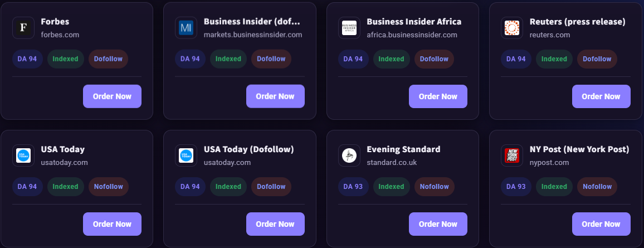Viewport: 644px width, 248px height.
Task: Order the Forbes placement now
Action: 112,96
